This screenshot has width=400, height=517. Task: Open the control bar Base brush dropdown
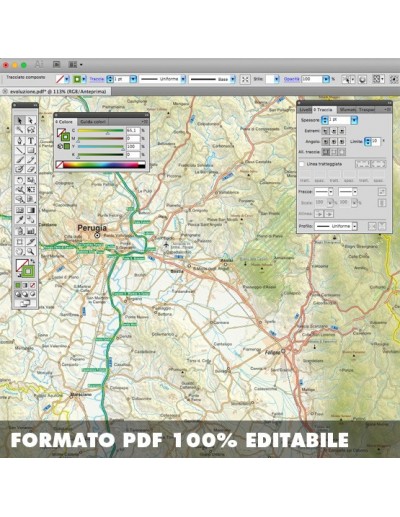pos(233,79)
